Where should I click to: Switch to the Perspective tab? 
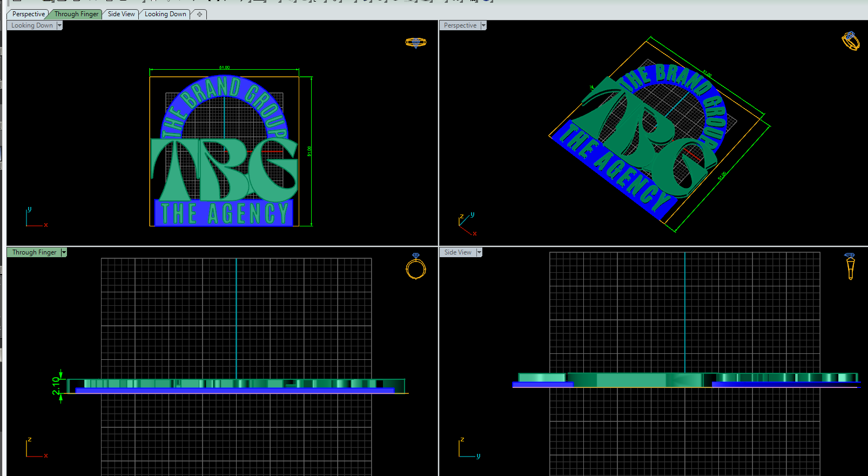(28, 14)
